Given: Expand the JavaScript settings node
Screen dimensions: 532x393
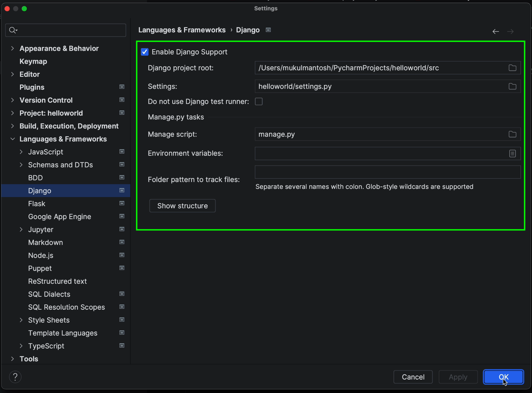Looking at the screenshot, I should (21, 152).
